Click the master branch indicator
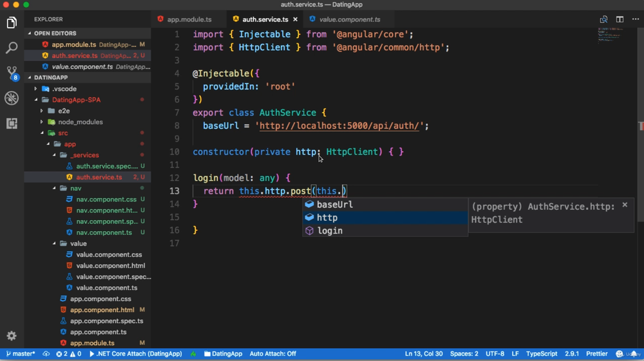 [x=21, y=354]
